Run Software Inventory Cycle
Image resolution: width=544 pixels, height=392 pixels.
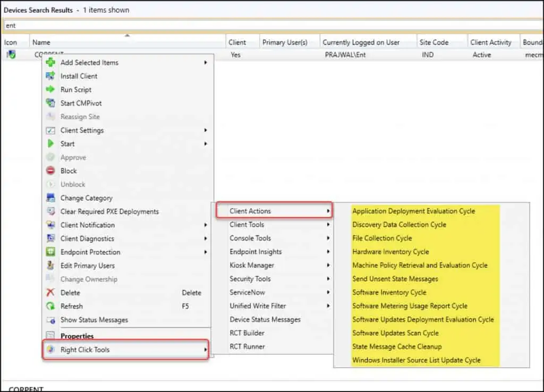pos(389,292)
